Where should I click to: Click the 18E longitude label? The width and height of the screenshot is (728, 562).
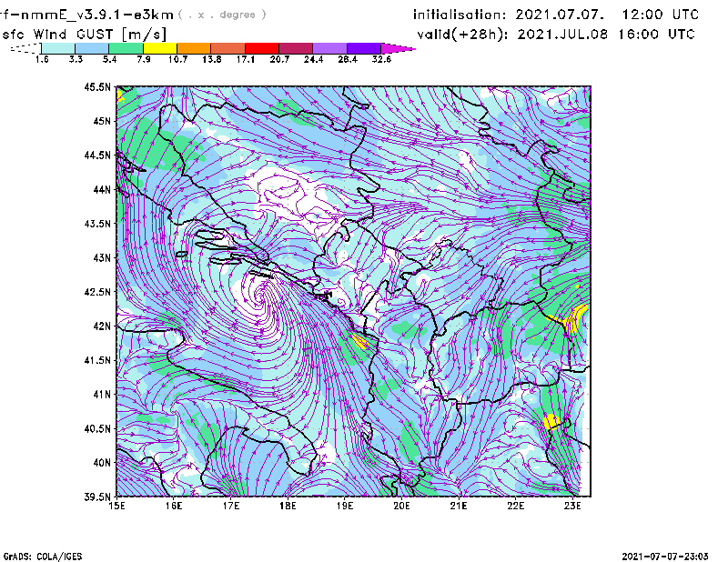tap(288, 506)
